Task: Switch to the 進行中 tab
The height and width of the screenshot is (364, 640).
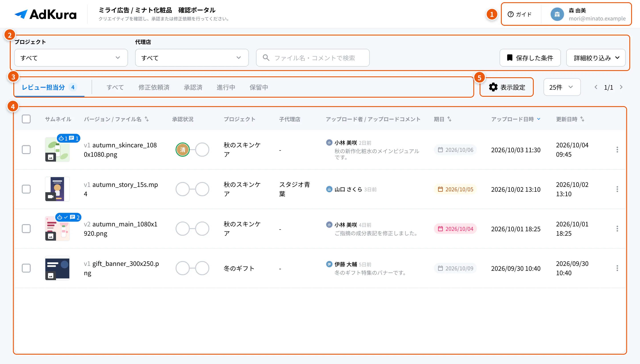Action: [226, 87]
